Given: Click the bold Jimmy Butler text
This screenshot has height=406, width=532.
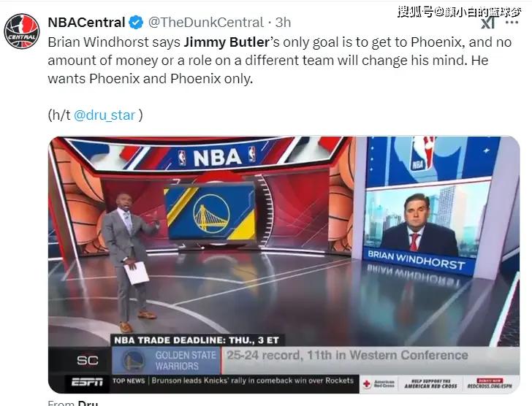Looking at the screenshot, I should [x=227, y=42].
